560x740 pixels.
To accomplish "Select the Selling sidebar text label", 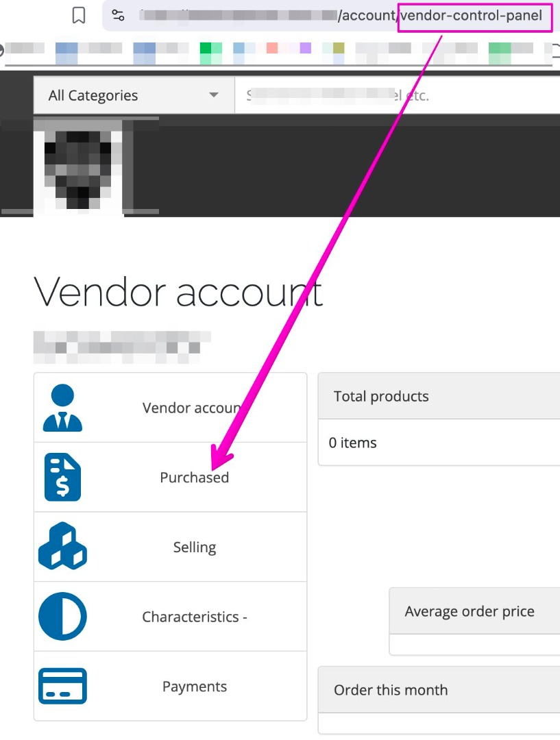I will tap(195, 547).
